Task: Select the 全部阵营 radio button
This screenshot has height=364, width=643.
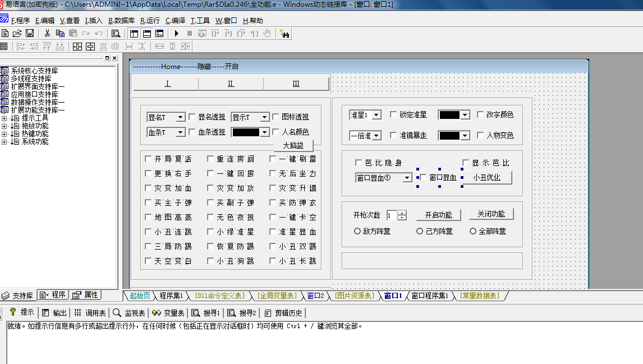Action: [473, 231]
